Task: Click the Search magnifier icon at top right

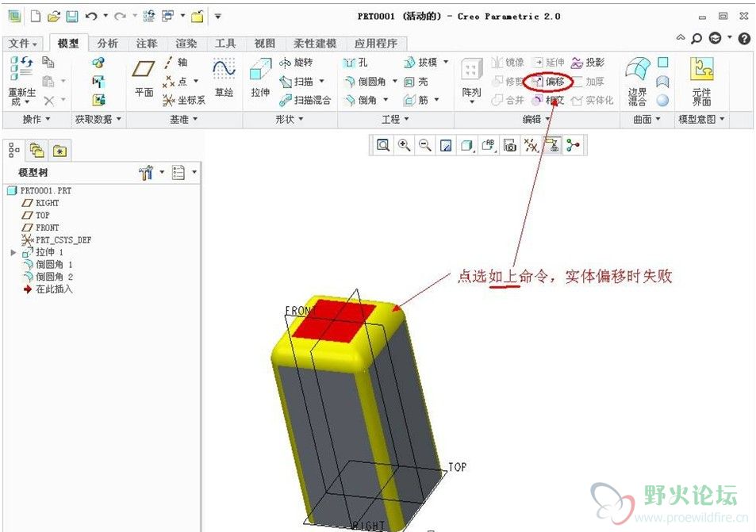Action: 697,38
